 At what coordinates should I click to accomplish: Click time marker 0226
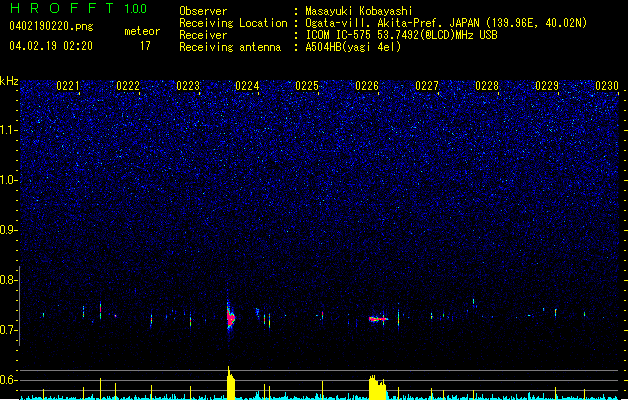pos(367,86)
